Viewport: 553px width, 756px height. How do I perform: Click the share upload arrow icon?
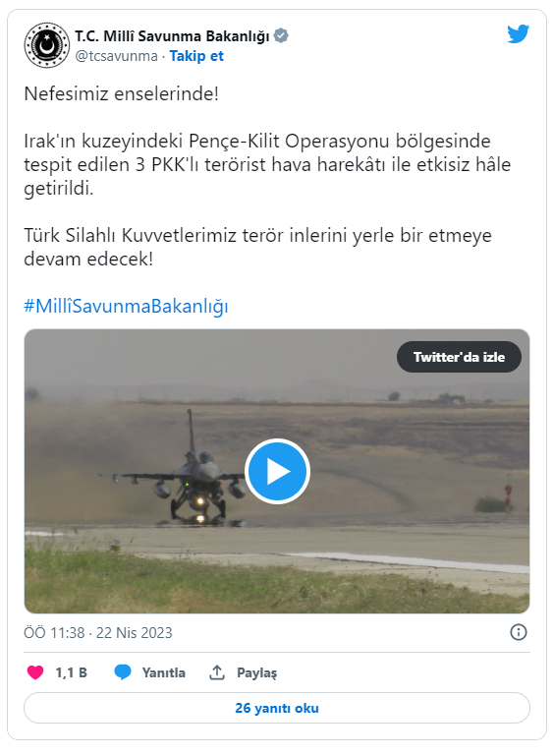tap(217, 672)
